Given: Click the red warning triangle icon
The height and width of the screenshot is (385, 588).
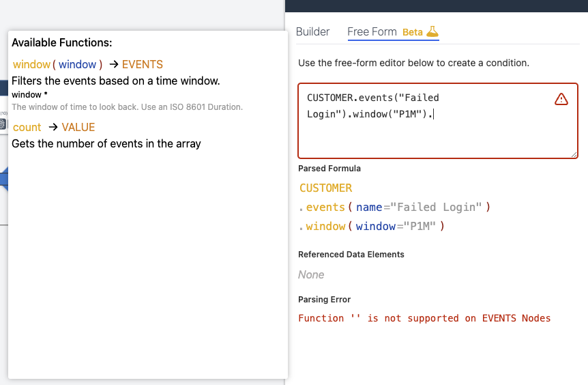Looking at the screenshot, I should pyautogui.click(x=561, y=99).
